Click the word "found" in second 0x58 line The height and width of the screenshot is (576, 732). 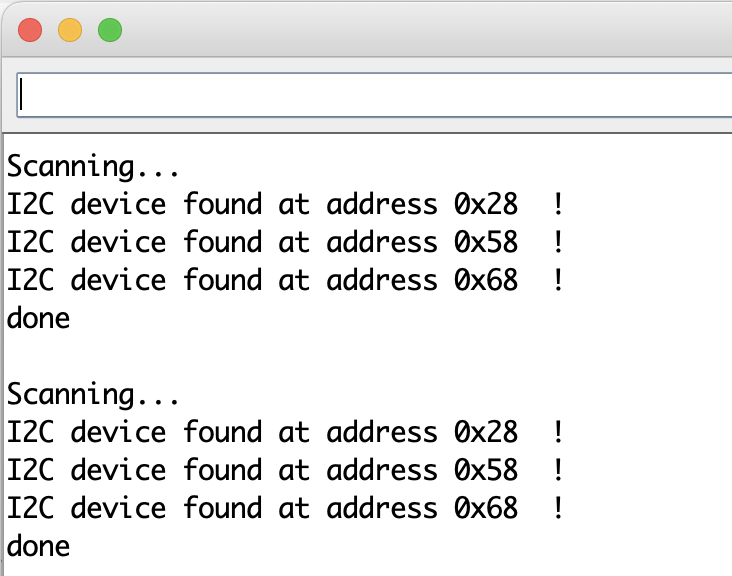pyautogui.click(x=222, y=470)
